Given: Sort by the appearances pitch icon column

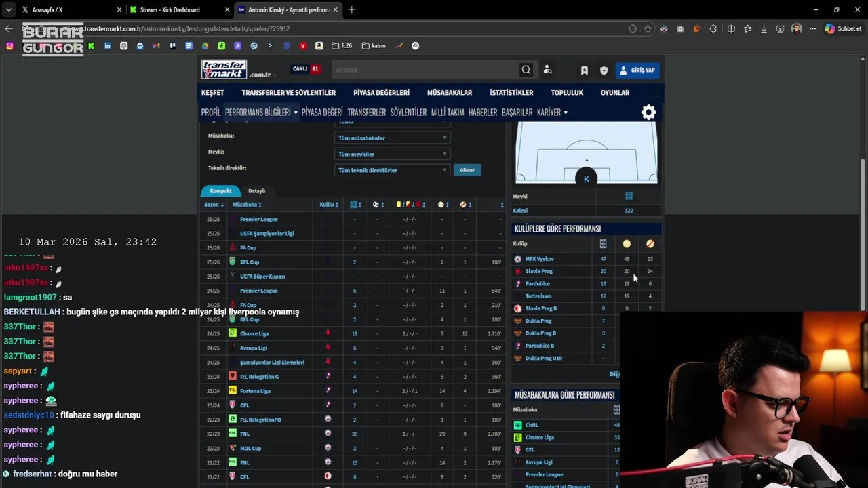Looking at the screenshot, I should tap(356, 205).
